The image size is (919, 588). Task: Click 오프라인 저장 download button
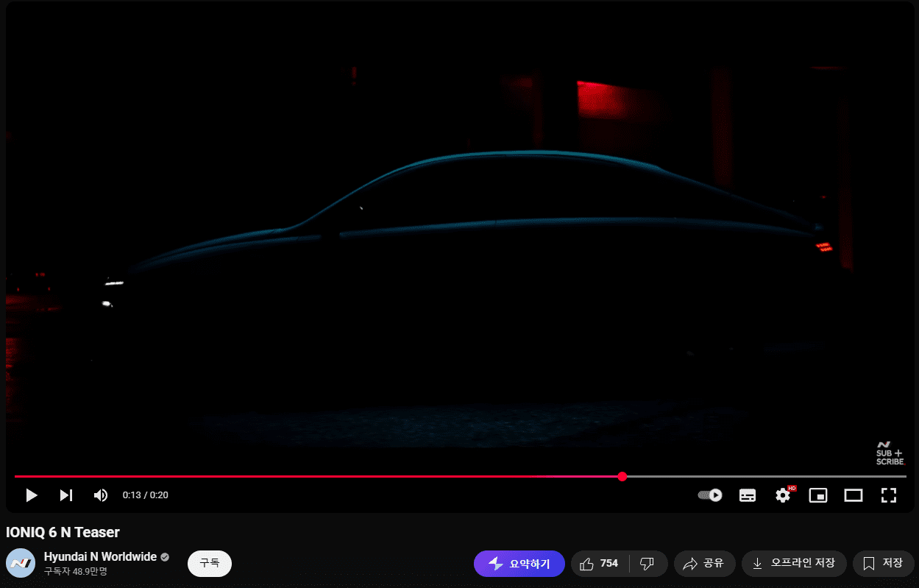tap(794, 564)
